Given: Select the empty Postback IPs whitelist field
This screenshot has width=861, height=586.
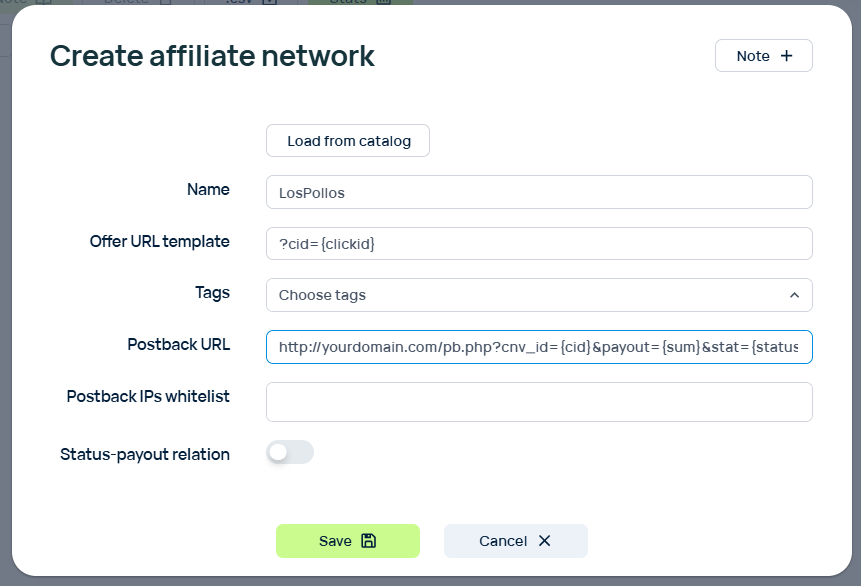Looking at the screenshot, I should pyautogui.click(x=538, y=402).
